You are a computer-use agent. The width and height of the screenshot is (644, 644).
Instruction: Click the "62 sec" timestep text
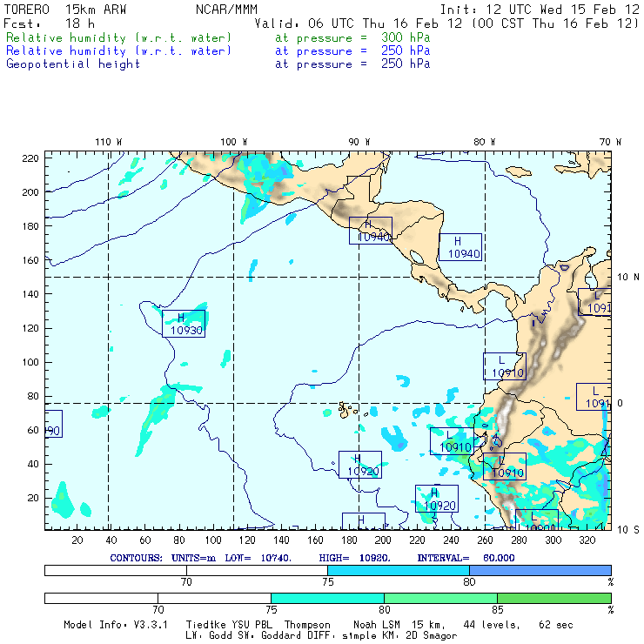(556, 625)
